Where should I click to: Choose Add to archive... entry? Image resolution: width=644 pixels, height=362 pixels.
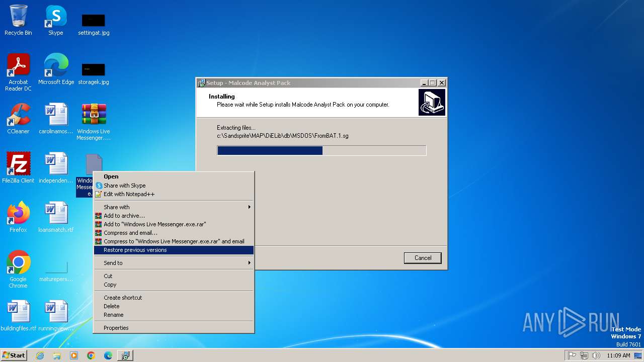[x=174, y=216]
